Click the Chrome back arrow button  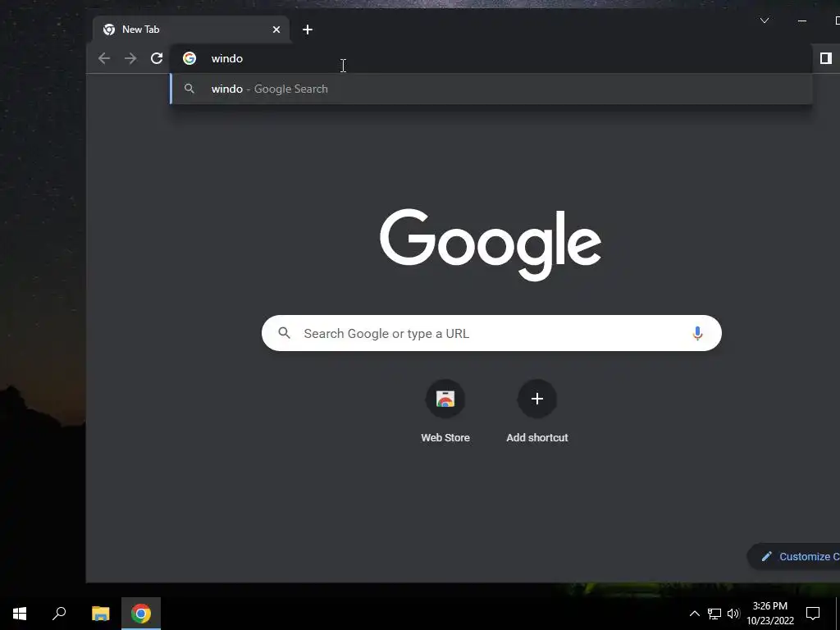pyautogui.click(x=104, y=58)
